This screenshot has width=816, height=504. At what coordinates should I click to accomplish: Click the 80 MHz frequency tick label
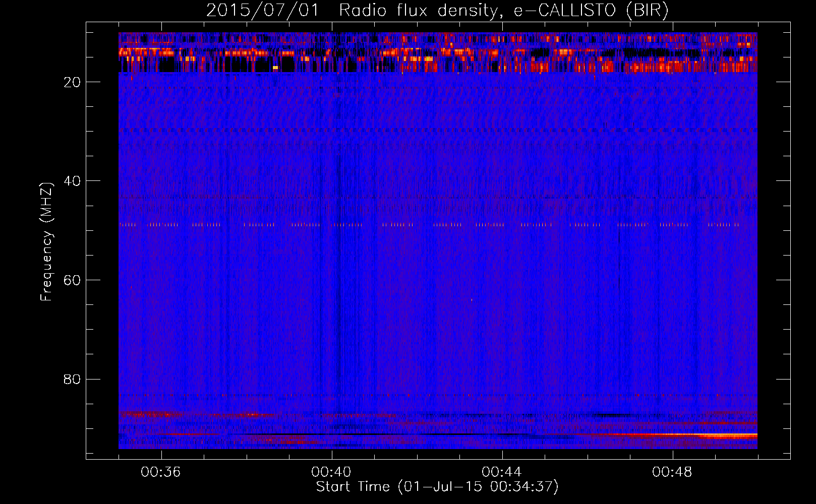click(72, 380)
